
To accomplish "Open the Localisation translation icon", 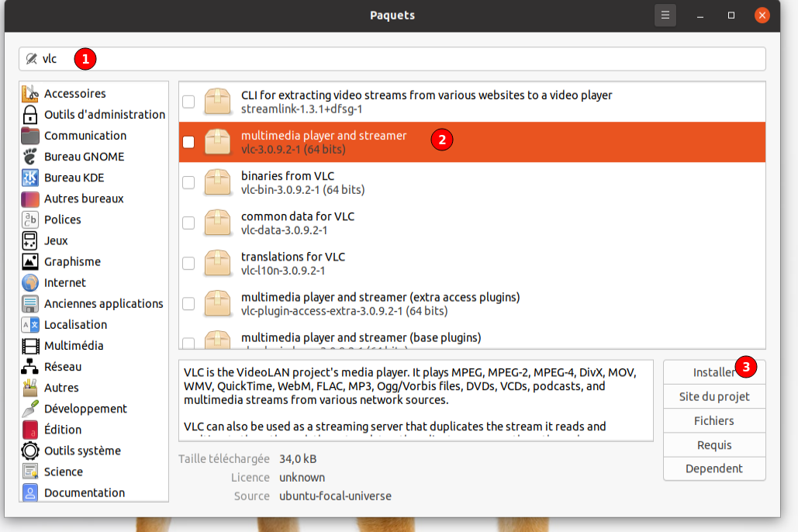I will (x=30, y=325).
